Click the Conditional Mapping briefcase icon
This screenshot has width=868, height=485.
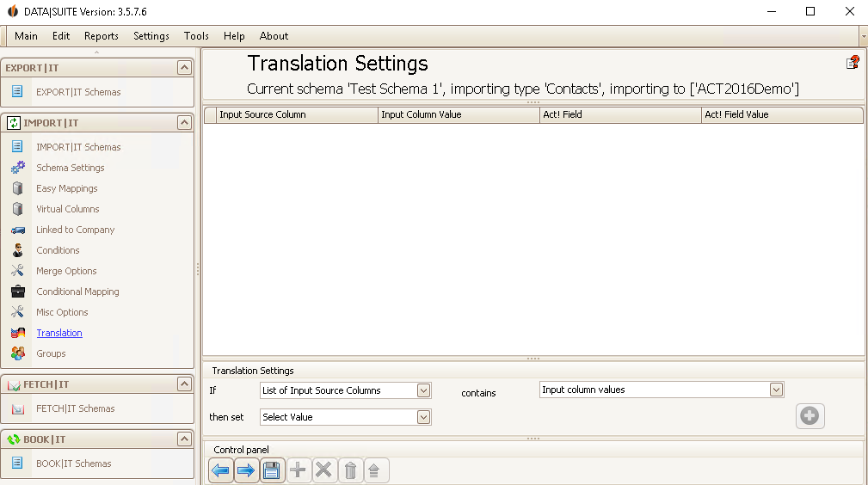pyautogui.click(x=18, y=292)
